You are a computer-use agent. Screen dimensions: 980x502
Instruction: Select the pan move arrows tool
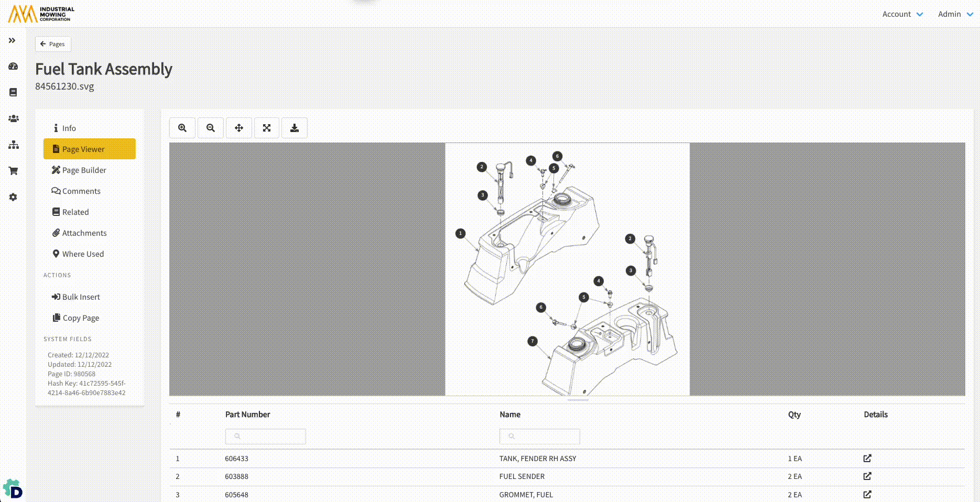coord(239,128)
